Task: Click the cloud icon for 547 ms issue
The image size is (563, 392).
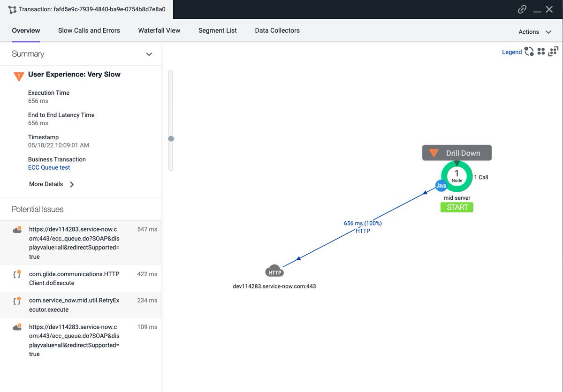Action: [17, 230]
